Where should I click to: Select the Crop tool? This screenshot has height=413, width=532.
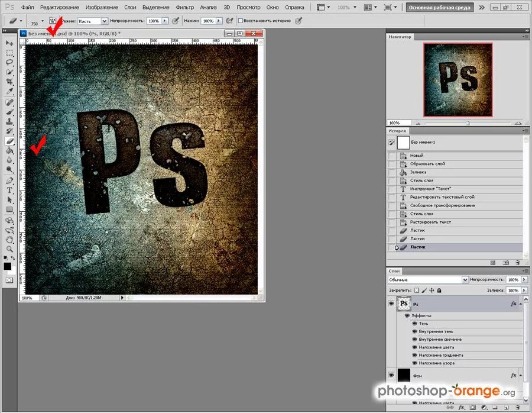coord(9,82)
